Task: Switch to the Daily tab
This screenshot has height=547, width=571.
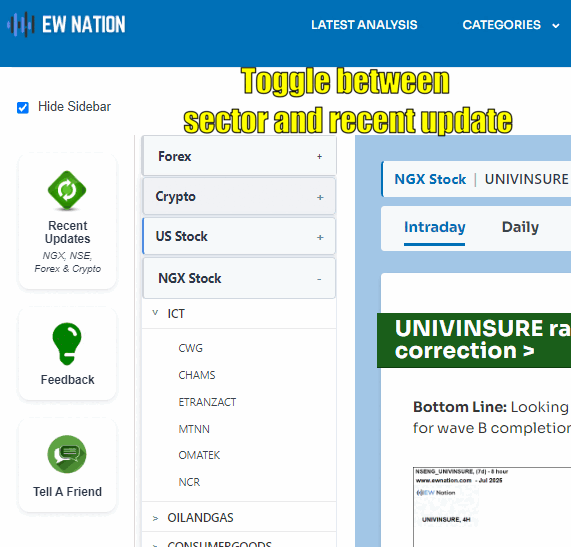Action: (520, 227)
